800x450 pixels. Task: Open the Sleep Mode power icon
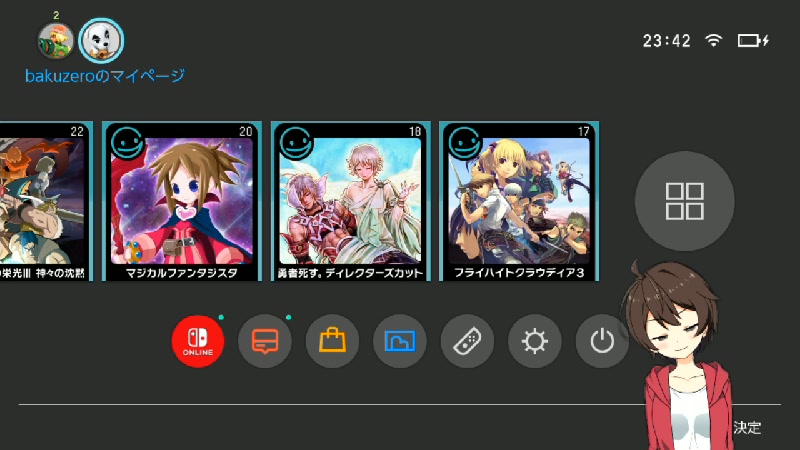(x=602, y=341)
